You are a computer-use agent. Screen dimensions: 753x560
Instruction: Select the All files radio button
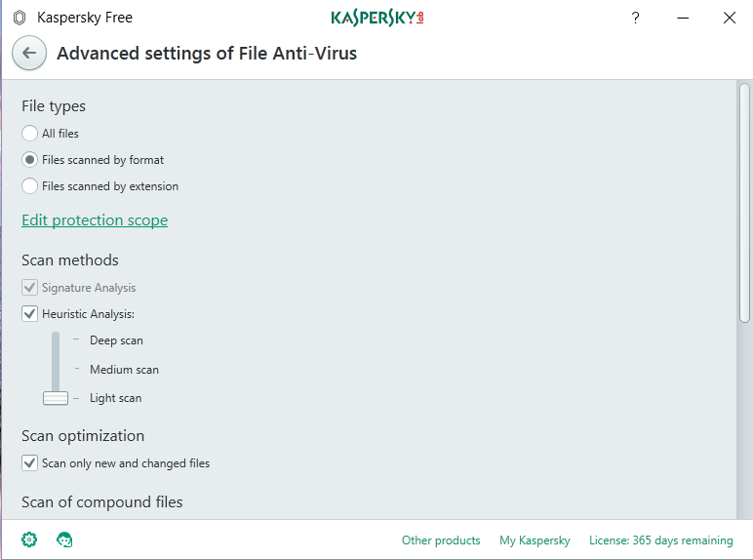(30, 133)
